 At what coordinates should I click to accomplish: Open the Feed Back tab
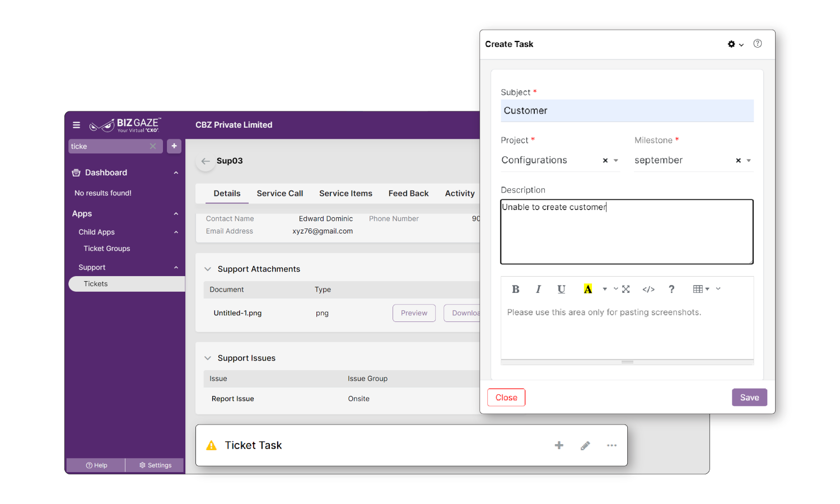(x=408, y=193)
